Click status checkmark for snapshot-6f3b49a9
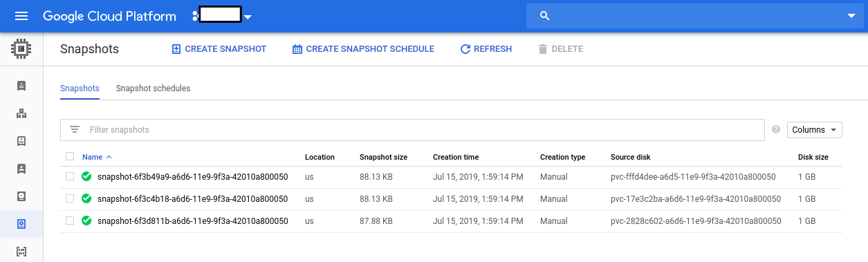 coord(86,177)
